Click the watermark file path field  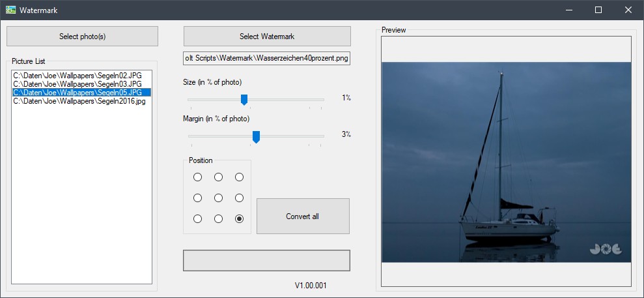267,59
